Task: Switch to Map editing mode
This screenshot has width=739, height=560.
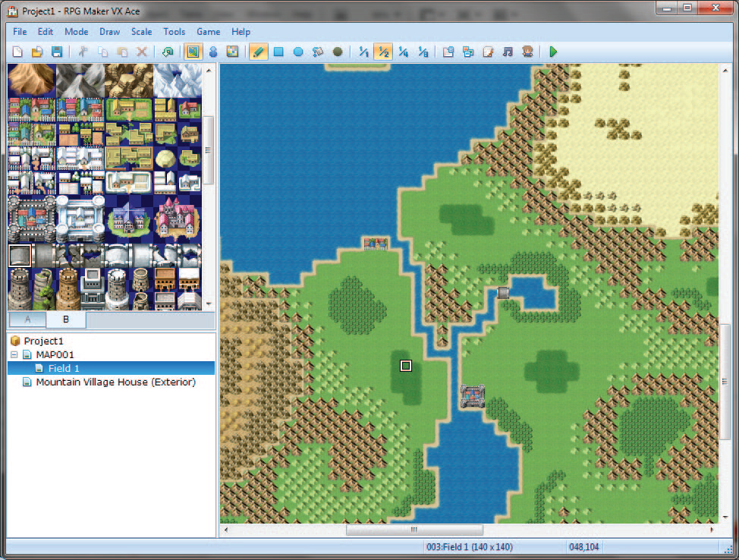Action: click(193, 52)
